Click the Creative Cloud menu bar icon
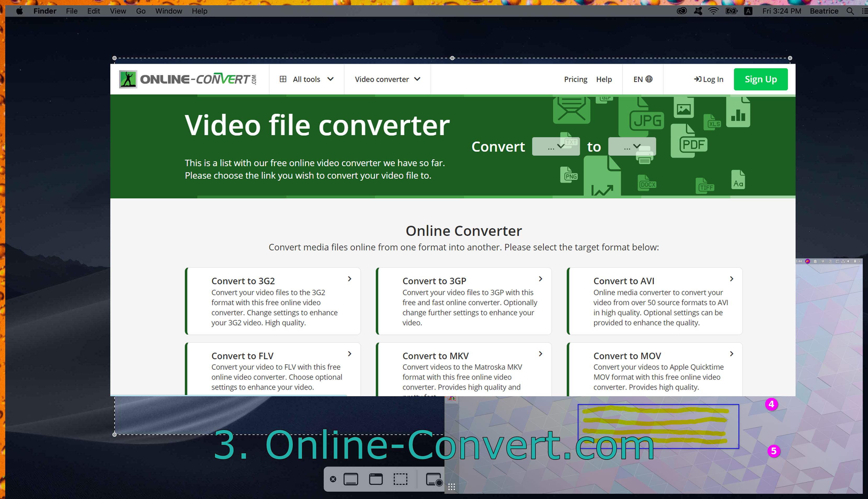 point(682,11)
